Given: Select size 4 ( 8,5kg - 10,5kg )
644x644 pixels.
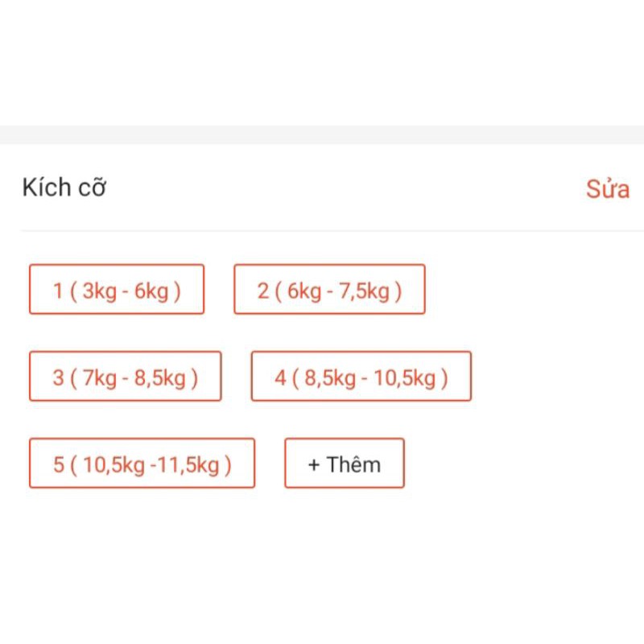Looking at the screenshot, I should click(361, 377).
